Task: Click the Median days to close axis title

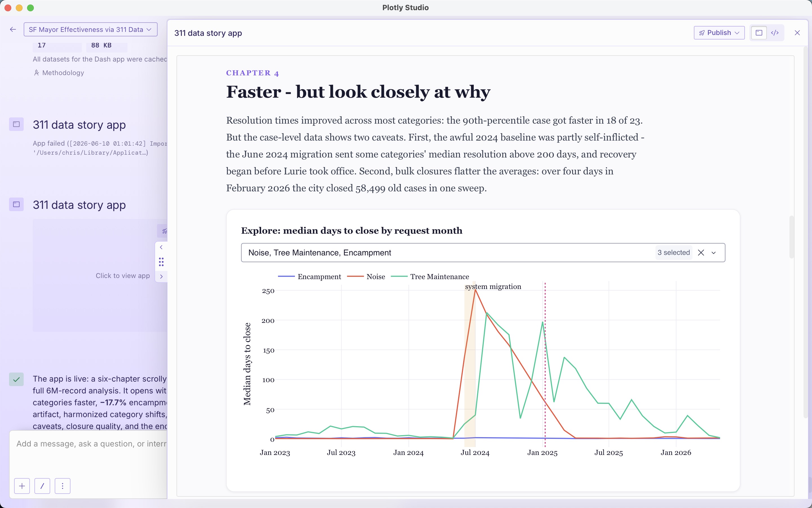Action: point(247,364)
